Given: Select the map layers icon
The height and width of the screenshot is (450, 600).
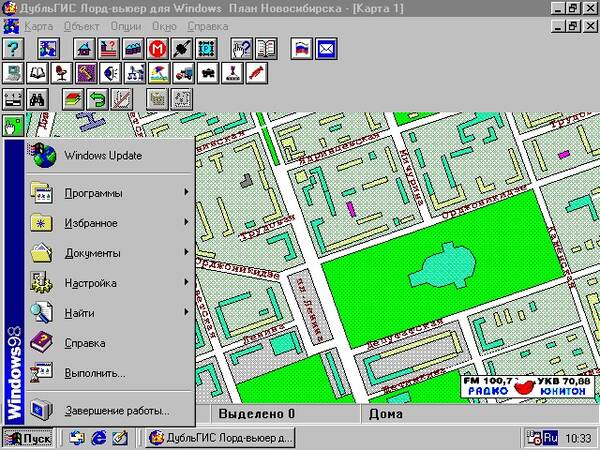Looking at the screenshot, I should [73, 99].
